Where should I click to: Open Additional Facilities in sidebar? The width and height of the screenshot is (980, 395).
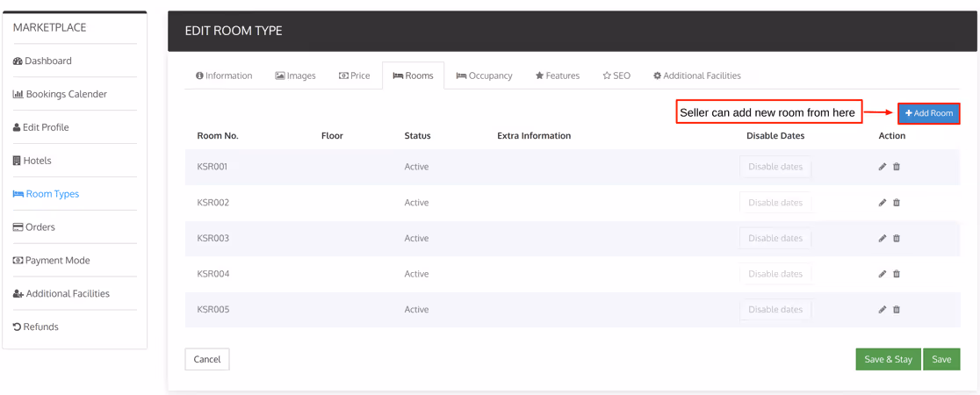(x=61, y=293)
